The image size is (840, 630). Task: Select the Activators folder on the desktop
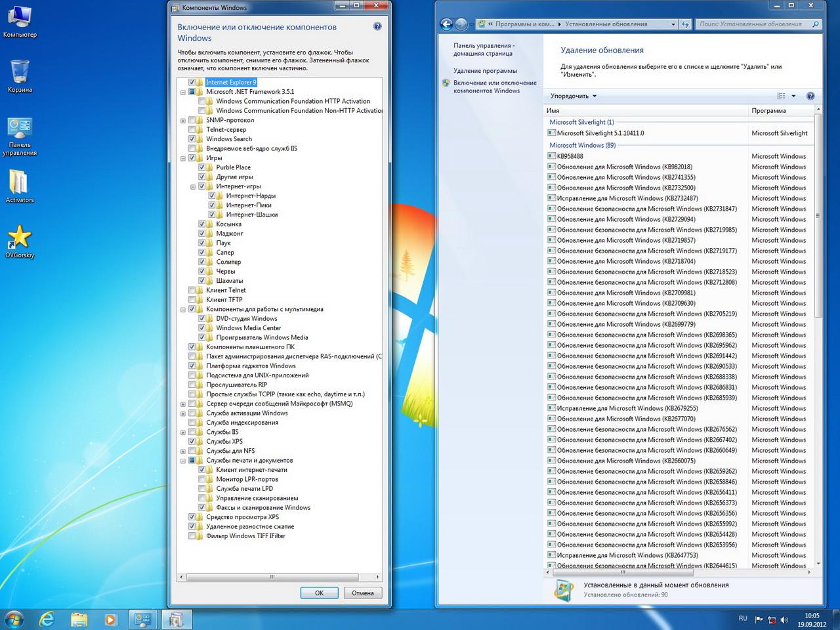tap(20, 186)
